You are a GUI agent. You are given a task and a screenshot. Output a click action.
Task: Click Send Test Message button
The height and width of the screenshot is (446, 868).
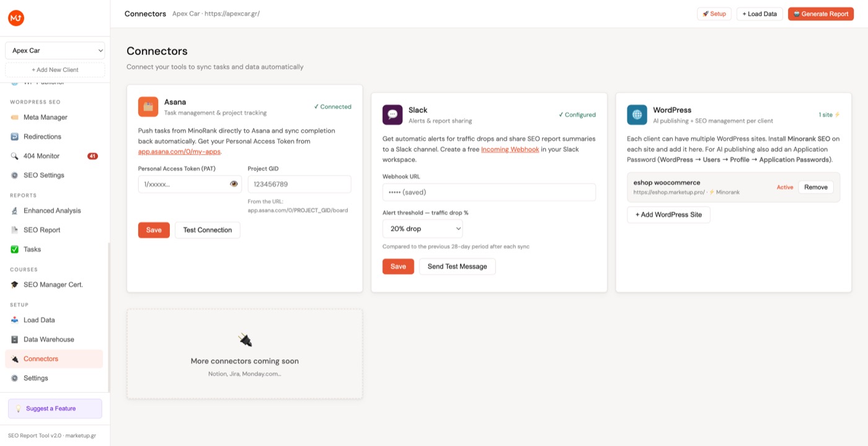[x=458, y=267]
